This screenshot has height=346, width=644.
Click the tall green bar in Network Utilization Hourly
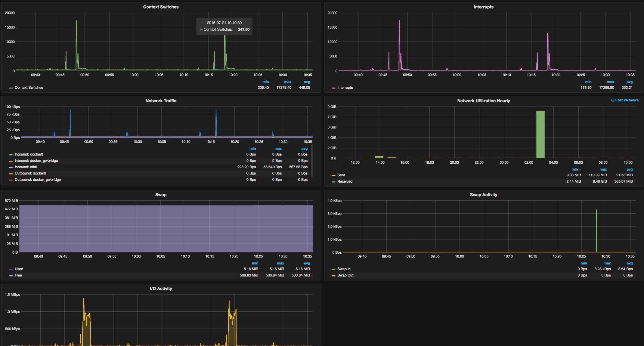[540, 134]
